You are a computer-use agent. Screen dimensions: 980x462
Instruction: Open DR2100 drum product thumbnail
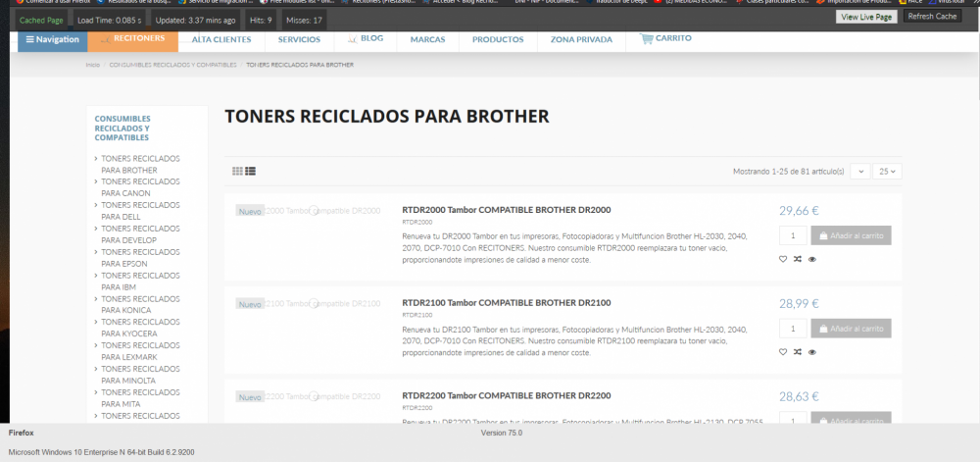pyautogui.click(x=308, y=304)
